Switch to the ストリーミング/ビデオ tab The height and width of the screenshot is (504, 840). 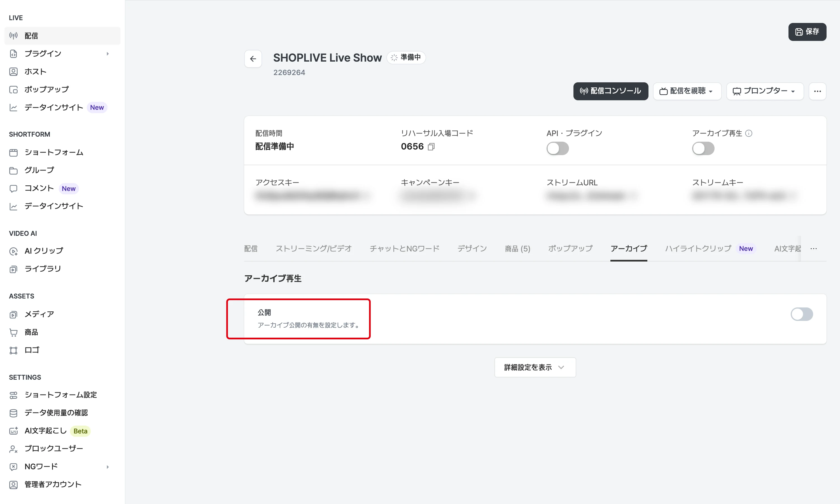314,249
